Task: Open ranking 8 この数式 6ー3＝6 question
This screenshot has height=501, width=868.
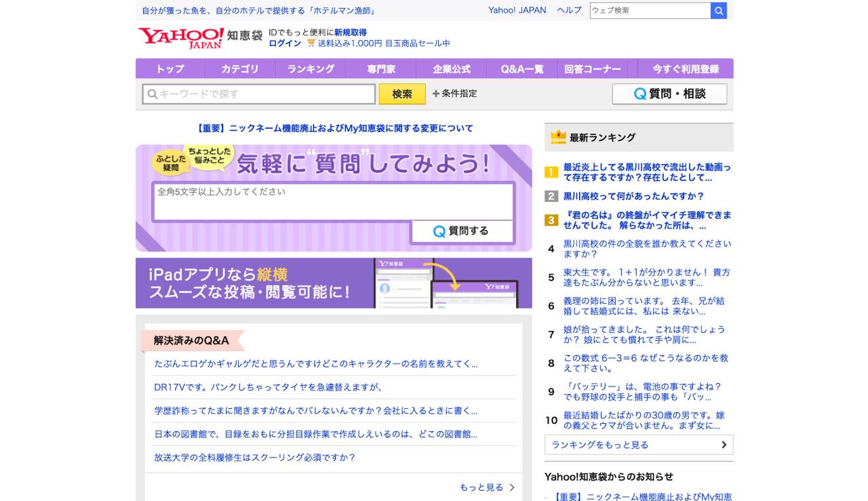Action: 646,363
